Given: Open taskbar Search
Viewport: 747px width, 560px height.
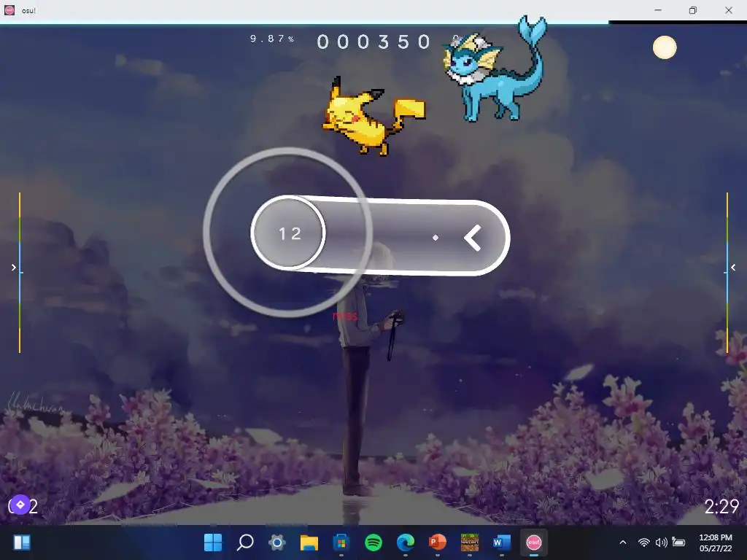Looking at the screenshot, I should pyautogui.click(x=245, y=542).
